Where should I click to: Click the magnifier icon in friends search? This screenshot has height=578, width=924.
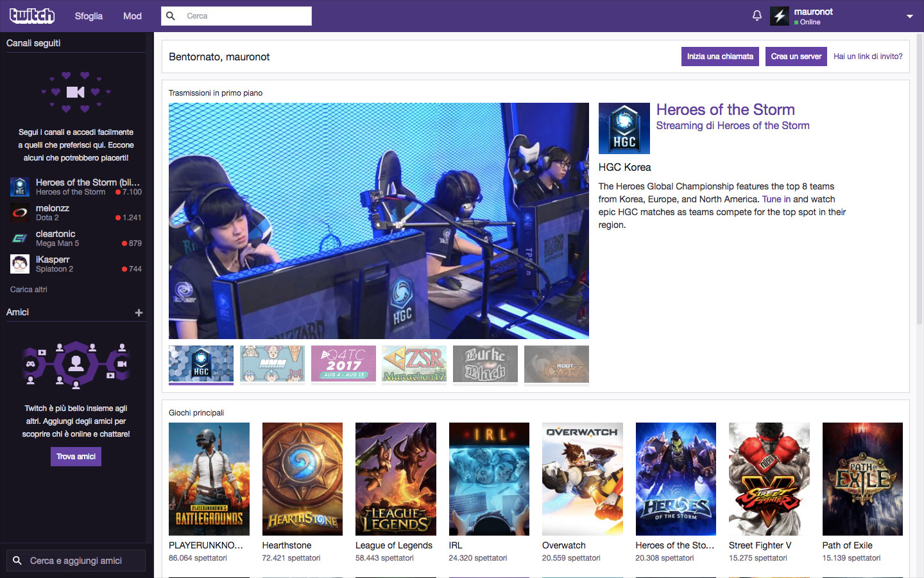point(17,561)
